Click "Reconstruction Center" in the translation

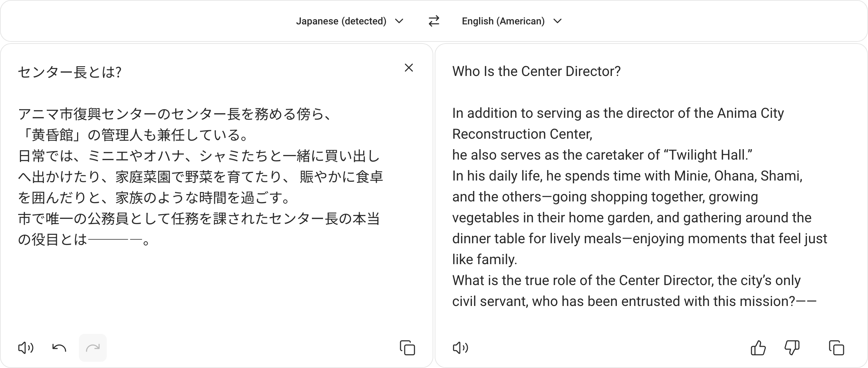[522, 134]
